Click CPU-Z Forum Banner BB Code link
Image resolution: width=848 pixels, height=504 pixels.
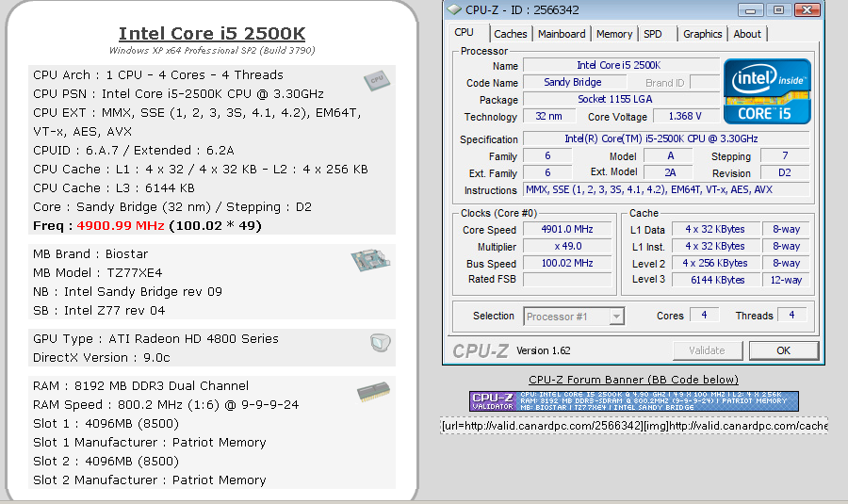633,380
